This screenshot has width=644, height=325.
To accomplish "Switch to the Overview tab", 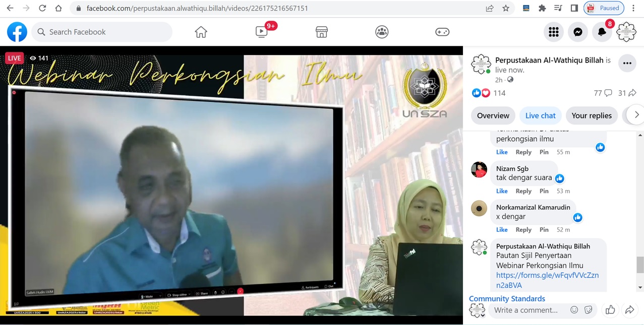I will (x=493, y=115).
